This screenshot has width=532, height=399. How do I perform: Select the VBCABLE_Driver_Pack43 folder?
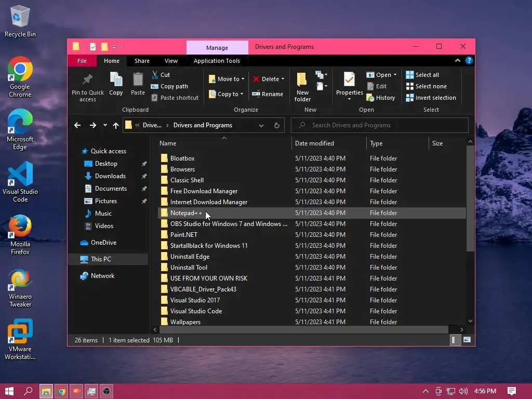[x=312, y=289]
